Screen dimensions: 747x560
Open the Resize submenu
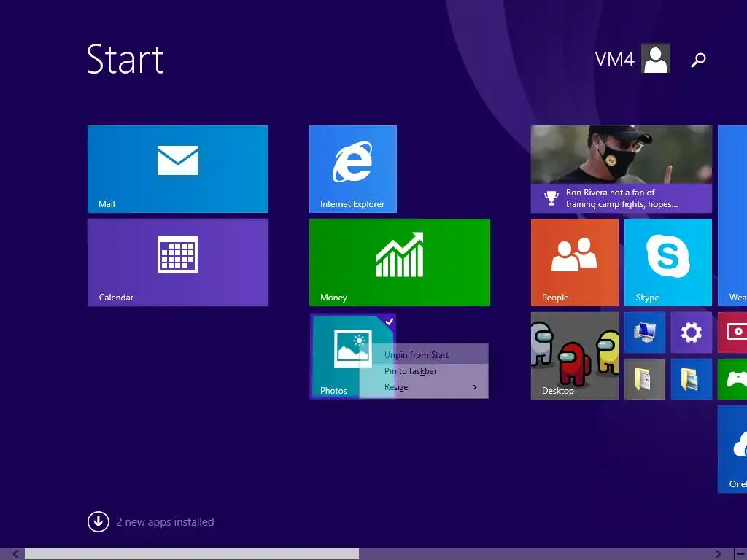[x=424, y=387]
